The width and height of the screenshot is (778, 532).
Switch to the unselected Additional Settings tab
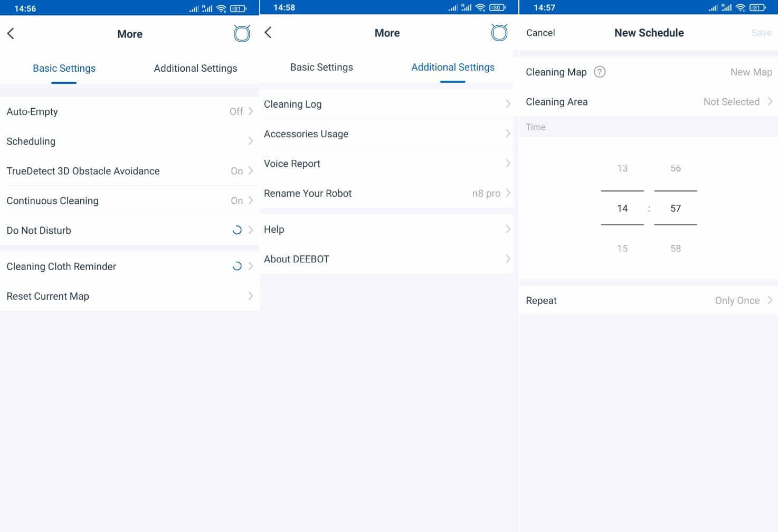[x=195, y=68]
